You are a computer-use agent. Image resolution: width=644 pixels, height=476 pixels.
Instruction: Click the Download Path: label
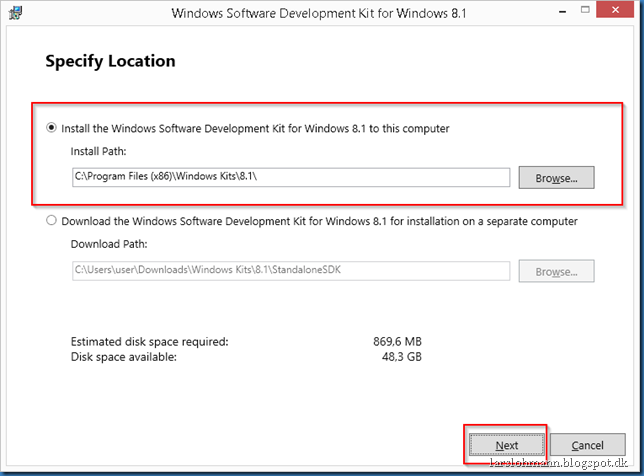tap(109, 244)
